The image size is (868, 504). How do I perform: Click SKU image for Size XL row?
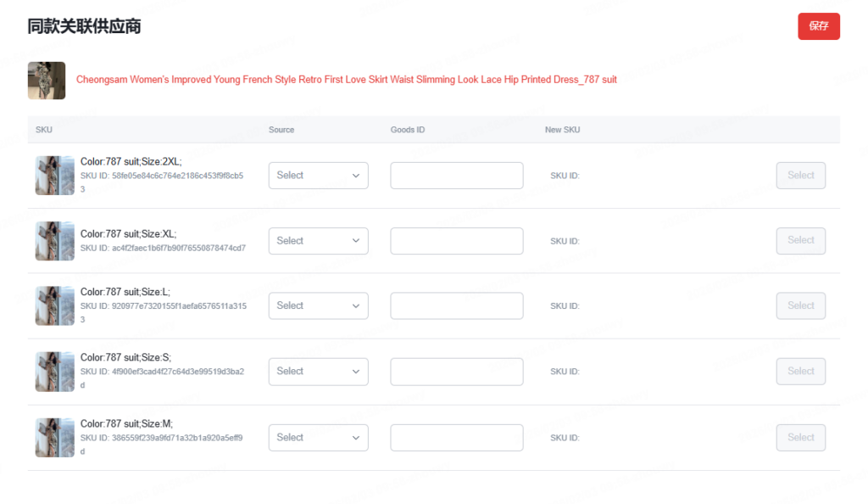coord(55,241)
